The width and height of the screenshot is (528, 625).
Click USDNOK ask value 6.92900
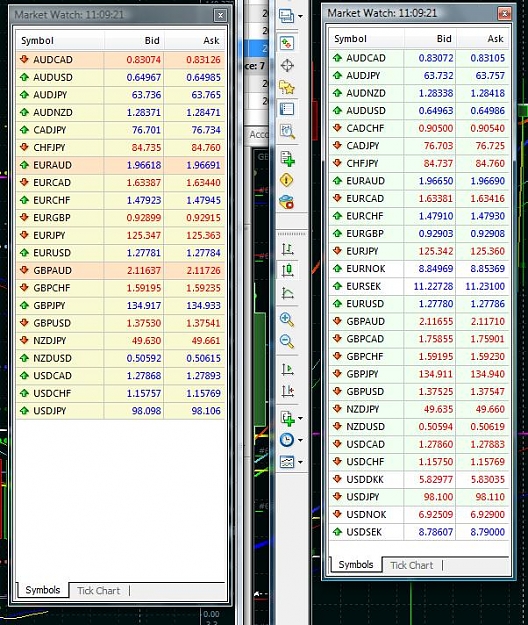tap(487, 514)
